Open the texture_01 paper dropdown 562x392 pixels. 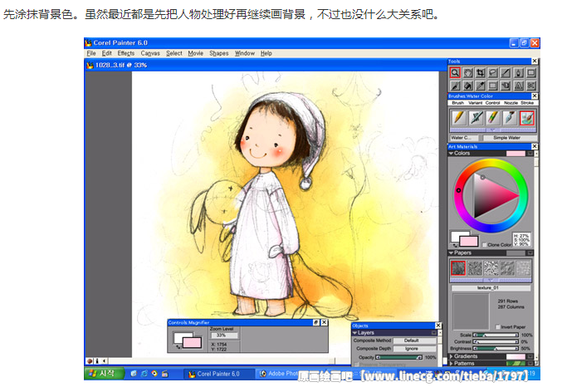491,287
